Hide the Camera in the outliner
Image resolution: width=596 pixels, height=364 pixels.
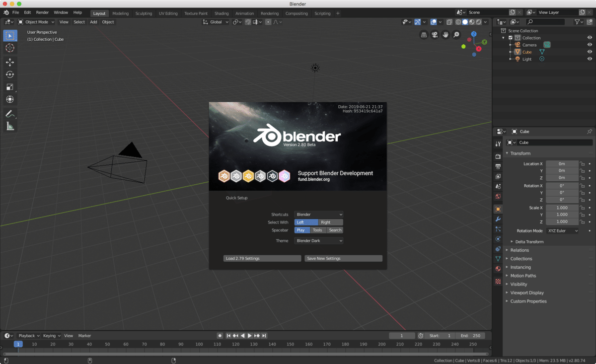click(590, 45)
